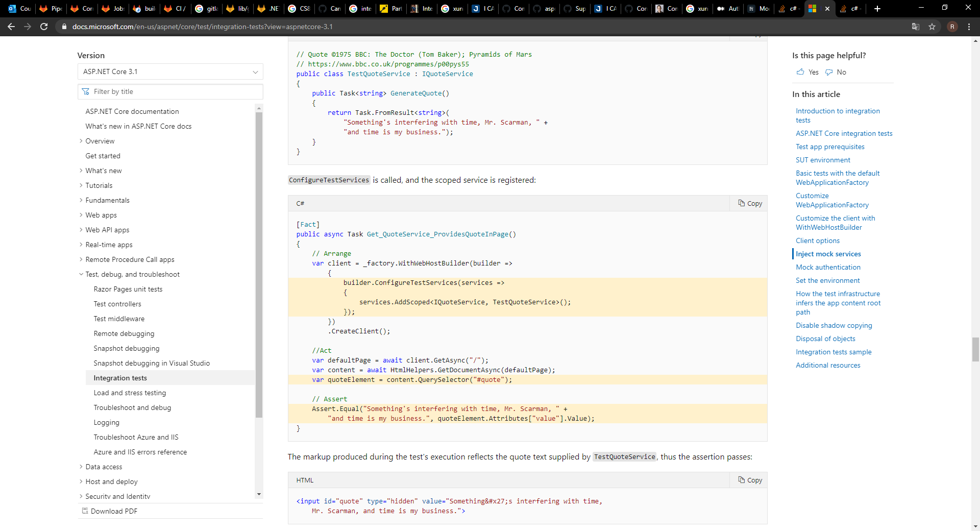Expand the What's new node
This screenshot has width=980, height=531.
81,171
